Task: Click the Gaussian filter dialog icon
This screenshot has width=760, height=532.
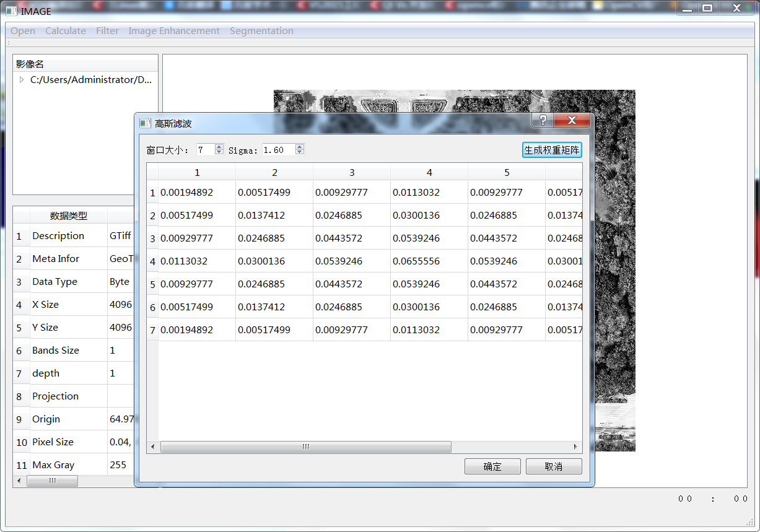Action: point(146,123)
